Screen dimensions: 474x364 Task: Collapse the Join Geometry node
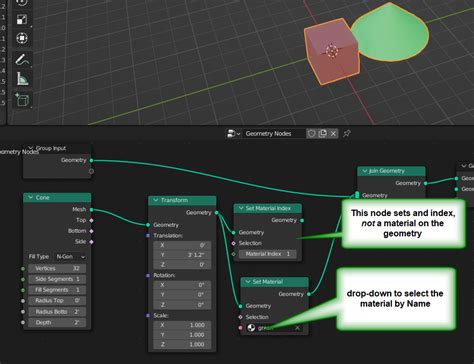pyautogui.click(x=365, y=171)
